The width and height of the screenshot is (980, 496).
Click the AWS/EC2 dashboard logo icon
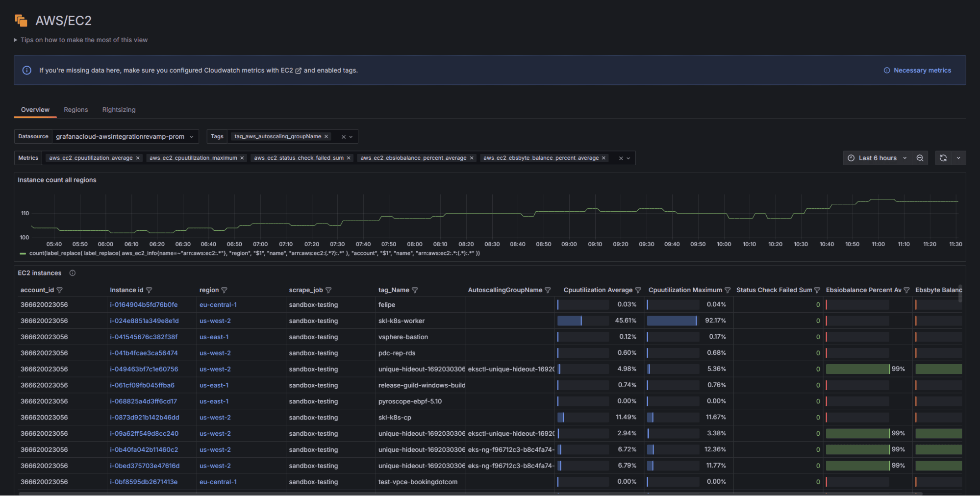tap(21, 20)
